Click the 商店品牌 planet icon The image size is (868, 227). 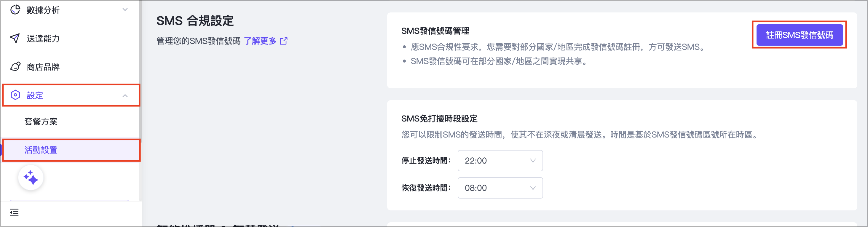click(x=15, y=67)
